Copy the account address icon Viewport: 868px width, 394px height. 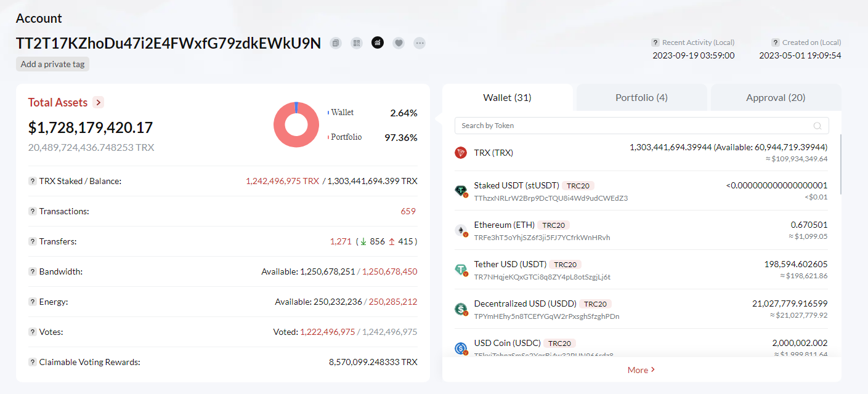coord(336,43)
